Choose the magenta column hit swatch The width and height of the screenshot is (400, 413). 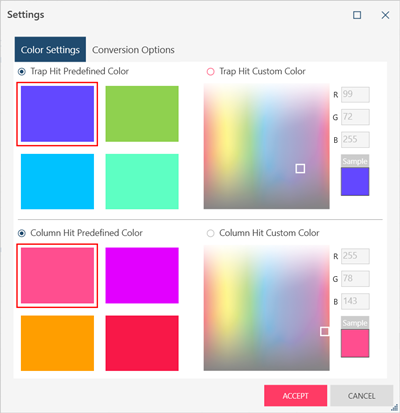click(142, 275)
